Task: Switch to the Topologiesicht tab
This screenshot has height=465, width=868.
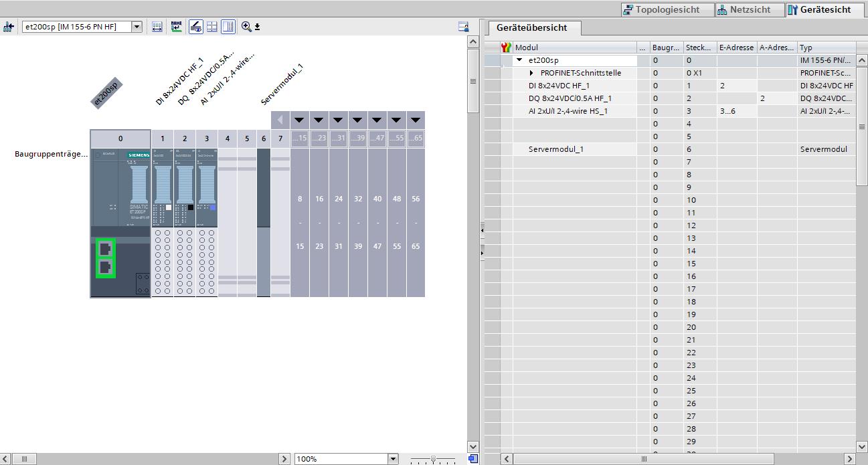Action: pyautogui.click(x=661, y=9)
